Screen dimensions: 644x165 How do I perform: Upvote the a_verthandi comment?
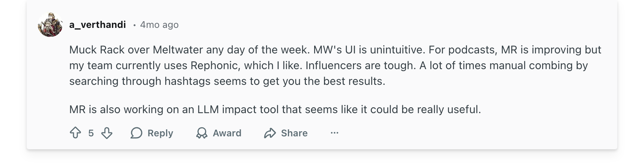(75, 133)
